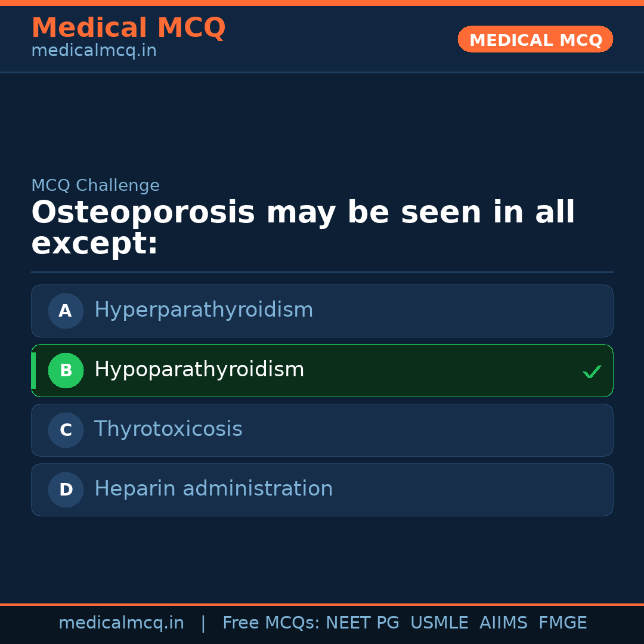Pick the Heparin administration answer
This screenshot has height=644, width=644.
[x=213, y=489]
